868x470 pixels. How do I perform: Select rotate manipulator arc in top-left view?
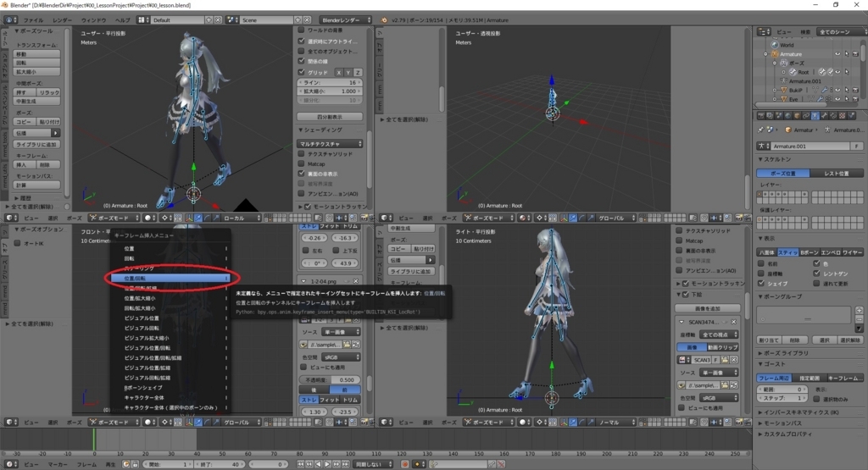tap(207, 218)
